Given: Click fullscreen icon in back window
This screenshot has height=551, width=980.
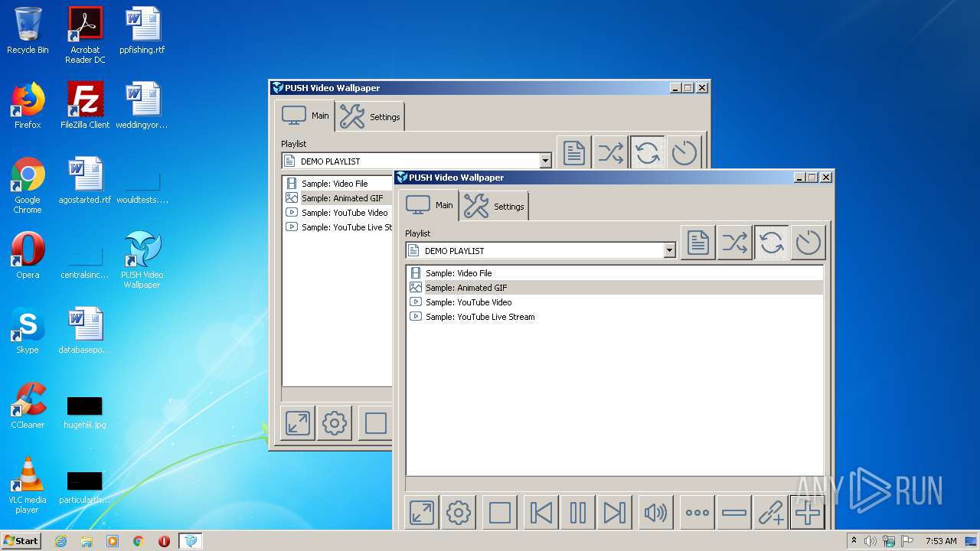Looking at the screenshot, I should [x=298, y=423].
